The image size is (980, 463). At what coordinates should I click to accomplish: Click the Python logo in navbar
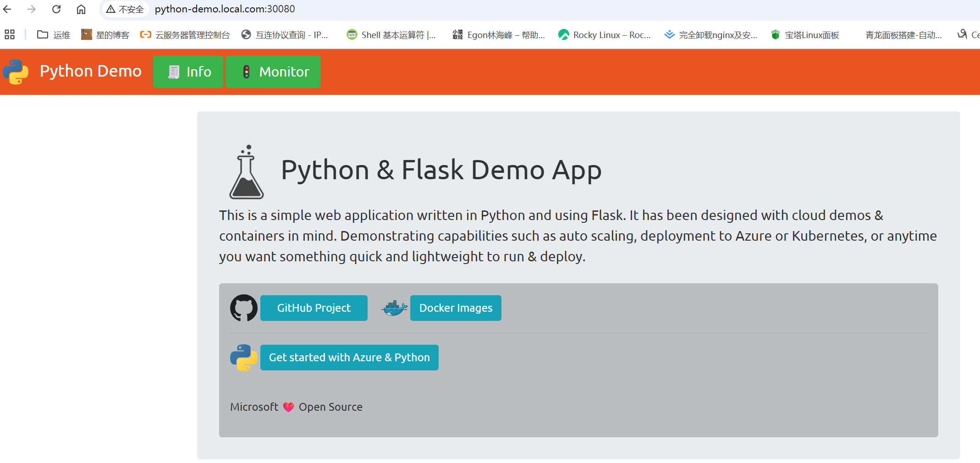coord(16,72)
